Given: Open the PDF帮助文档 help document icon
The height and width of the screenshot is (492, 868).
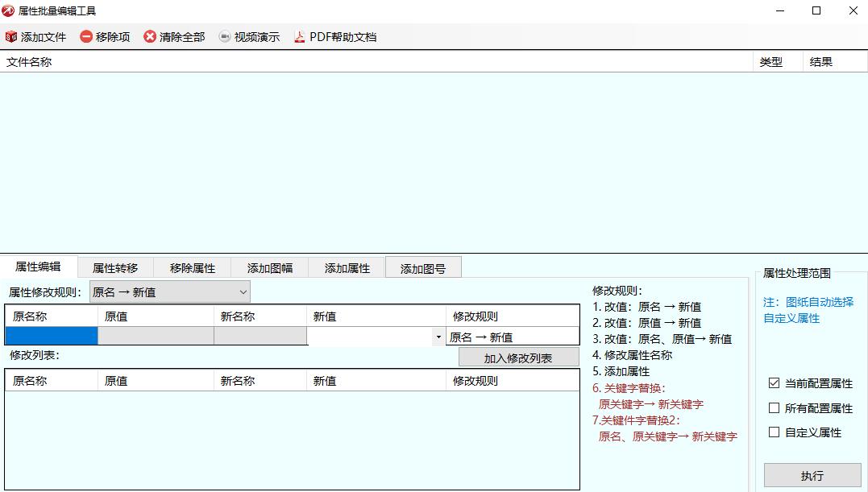Looking at the screenshot, I should click(x=300, y=37).
